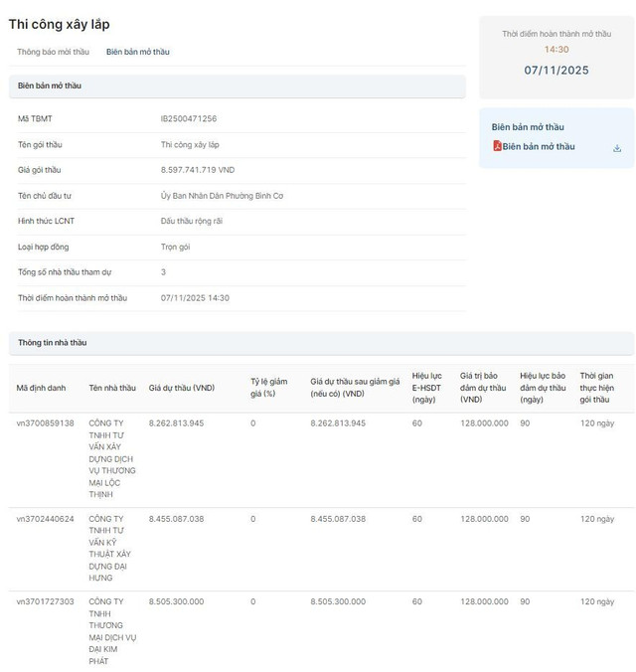Switch to the Thông báo mời thầu tab
The width and height of the screenshot is (636, 672).
point(53,52)
